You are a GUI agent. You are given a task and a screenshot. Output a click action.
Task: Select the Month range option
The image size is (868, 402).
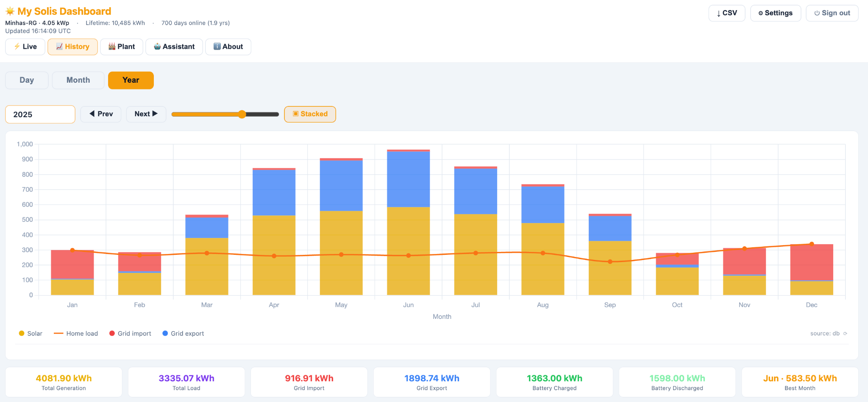(78, 80)
